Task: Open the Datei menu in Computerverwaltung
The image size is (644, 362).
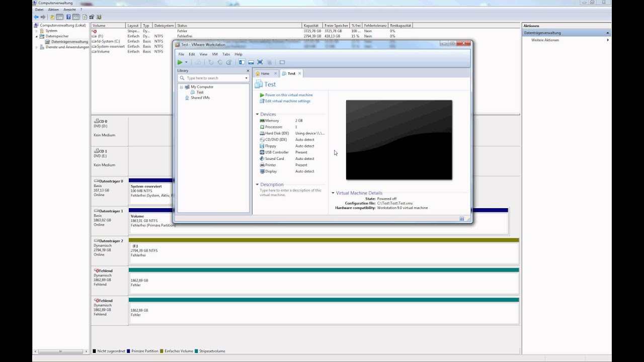Action: click(x=39, y=10)
